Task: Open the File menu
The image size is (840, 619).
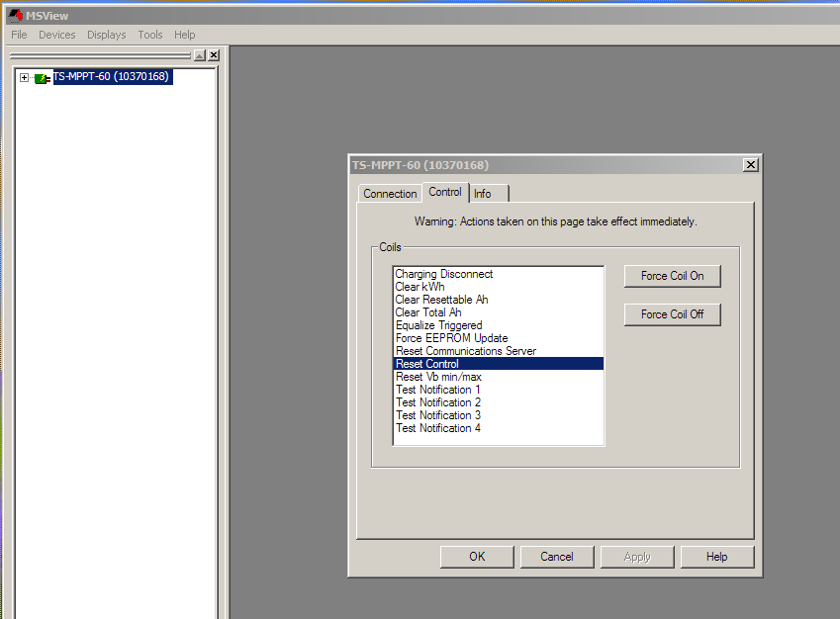Action: click(19, 35)
